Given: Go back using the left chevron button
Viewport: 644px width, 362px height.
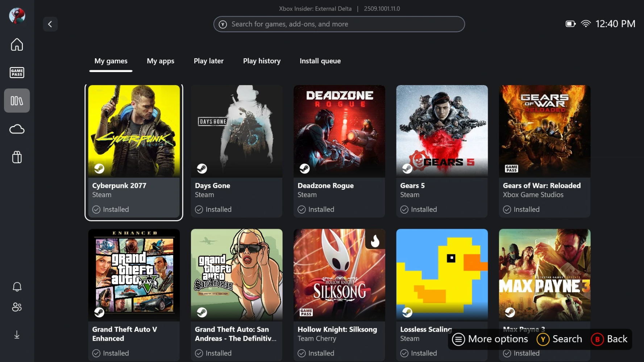Looking at the screenshot, I should (50, 24).
